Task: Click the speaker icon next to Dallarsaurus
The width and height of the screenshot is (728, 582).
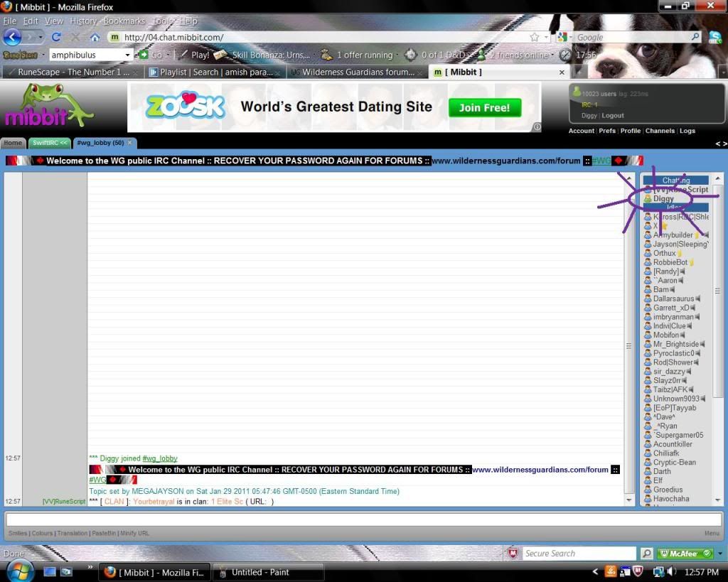Action: point(698,299)
